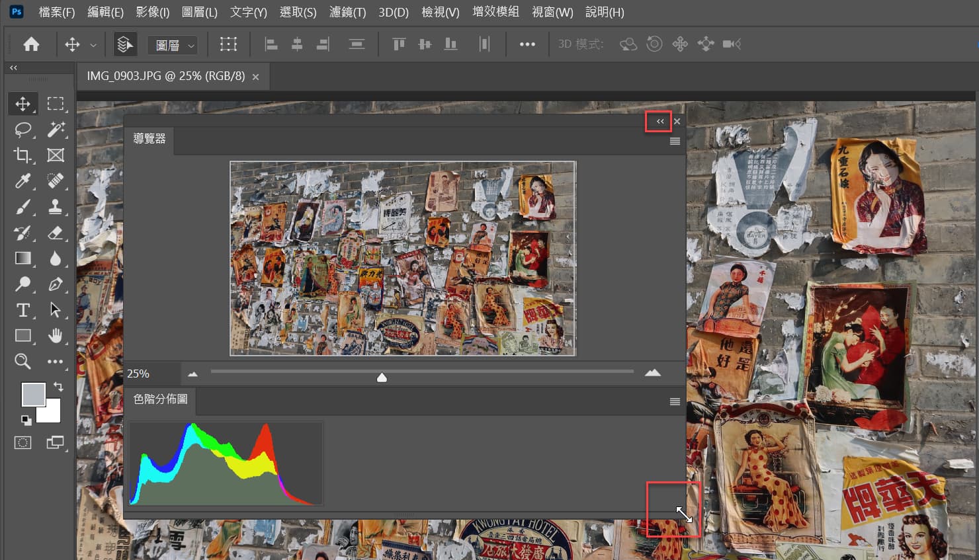Open the Edit Toolbar three-dots menu

point(56,361)
